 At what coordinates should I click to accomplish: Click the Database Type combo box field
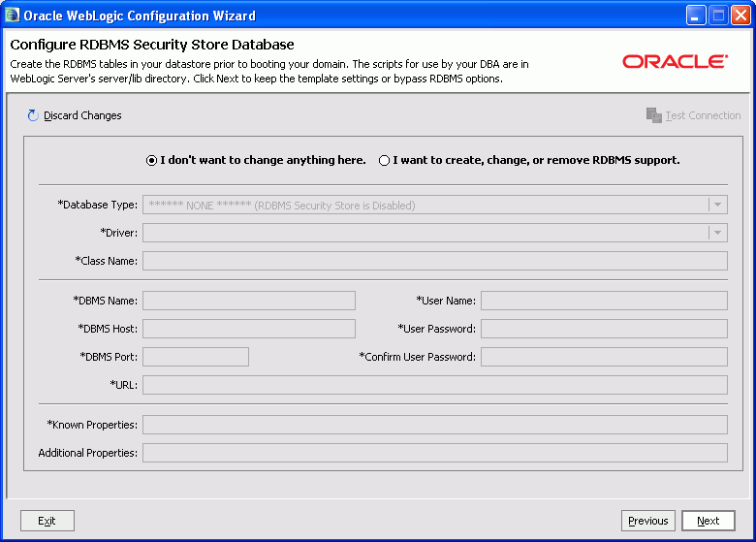point(435,205)
